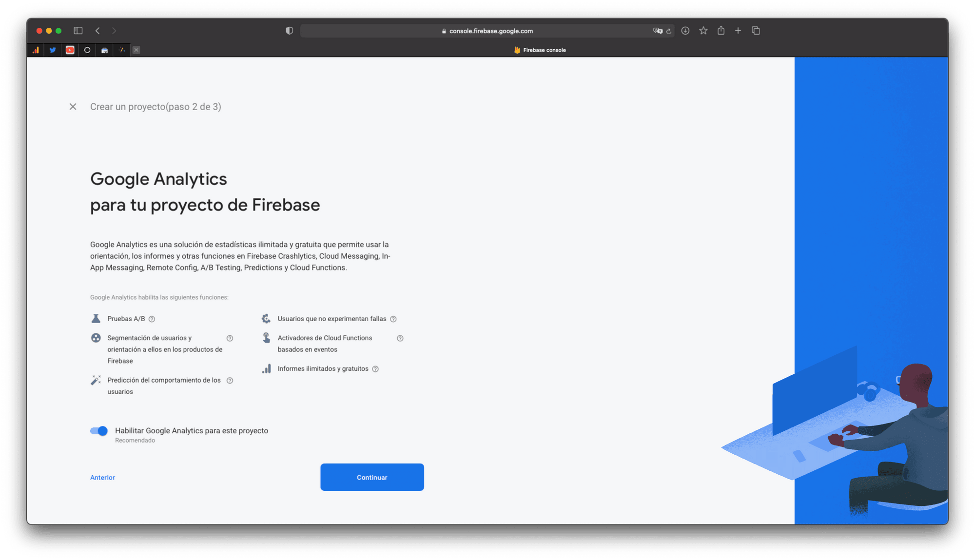This screenshot has height=560, width=975.
Task: Click the console.firebase.google.com address bar
Action: coord(487,31)
